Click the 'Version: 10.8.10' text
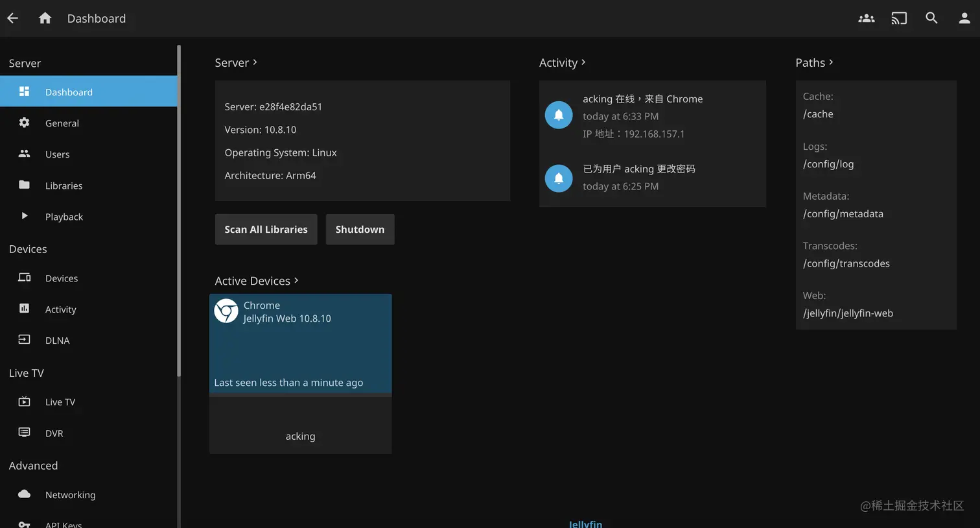 click(x=261, y=130)
